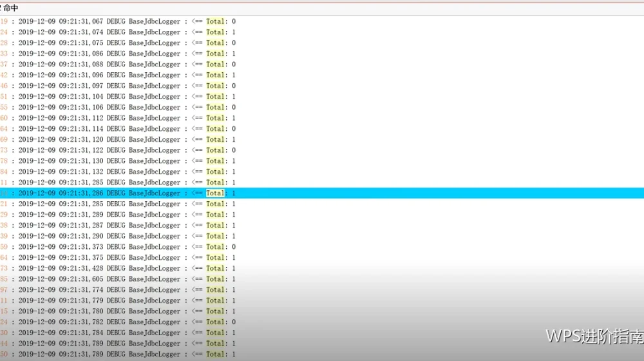Select the result line at 09:21:31,132
Screen dimensions: 644x361
point(322,171)
